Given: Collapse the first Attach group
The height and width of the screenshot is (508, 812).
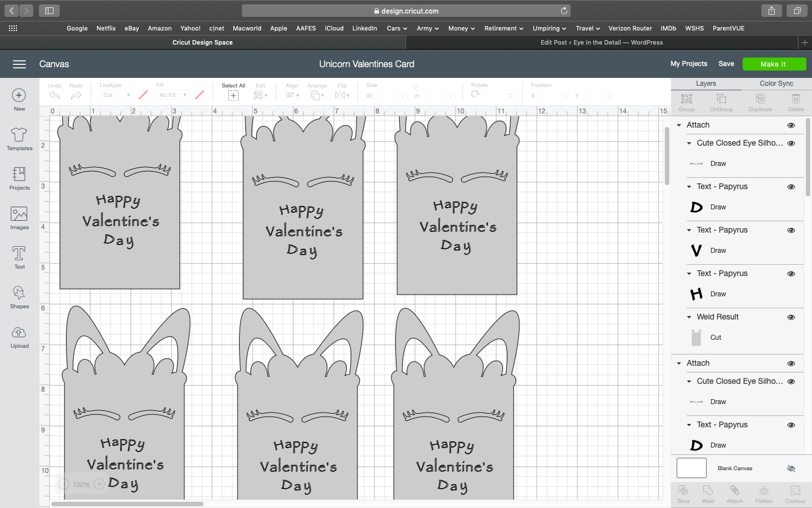Looking at the screenshot, I should click(679, 125).
